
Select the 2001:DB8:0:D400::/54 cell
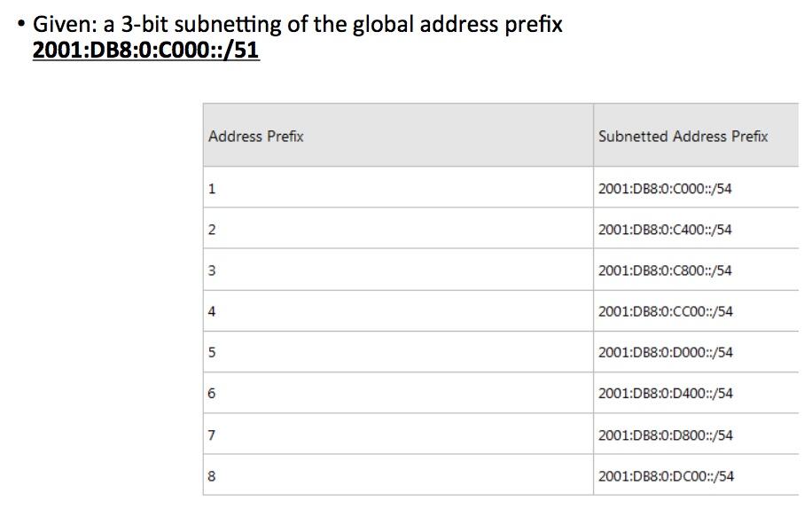(665, 393)
